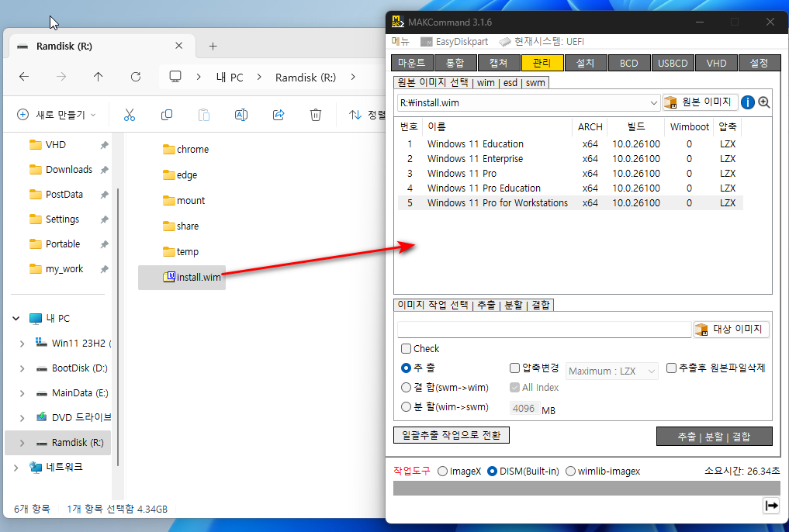Open the R:\install.wim source dropdown
789x532 pixels.
point(654,102)
